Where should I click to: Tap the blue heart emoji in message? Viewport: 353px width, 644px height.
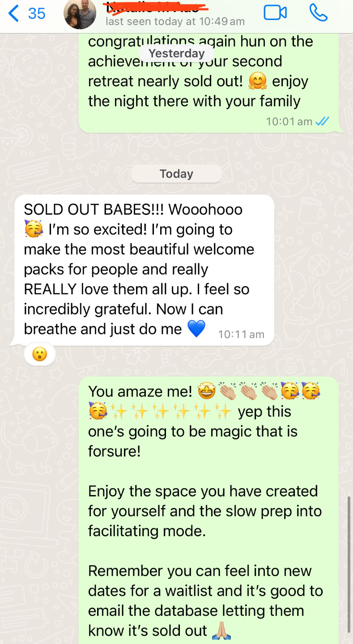pyautogui.click(x=196, y=329)
